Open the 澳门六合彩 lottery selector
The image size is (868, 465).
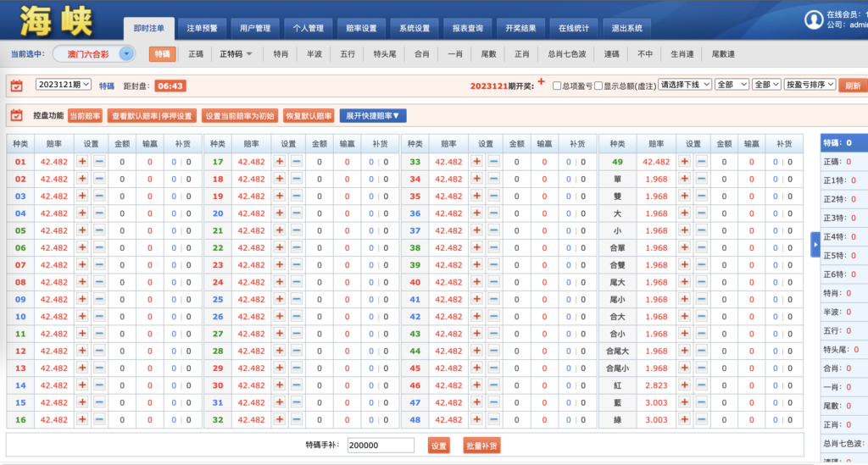(94, 54)
